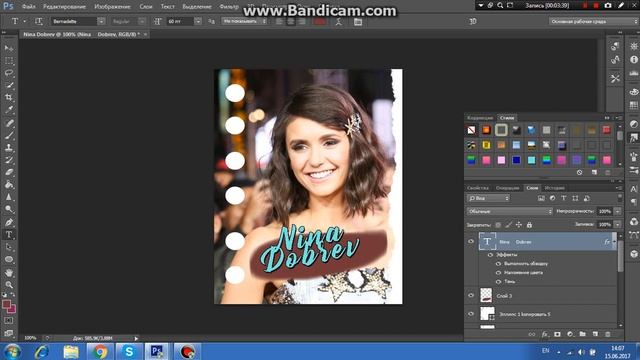Open layer filter type dropdown
The image size is (640, 360).
[x=489, y=198]
